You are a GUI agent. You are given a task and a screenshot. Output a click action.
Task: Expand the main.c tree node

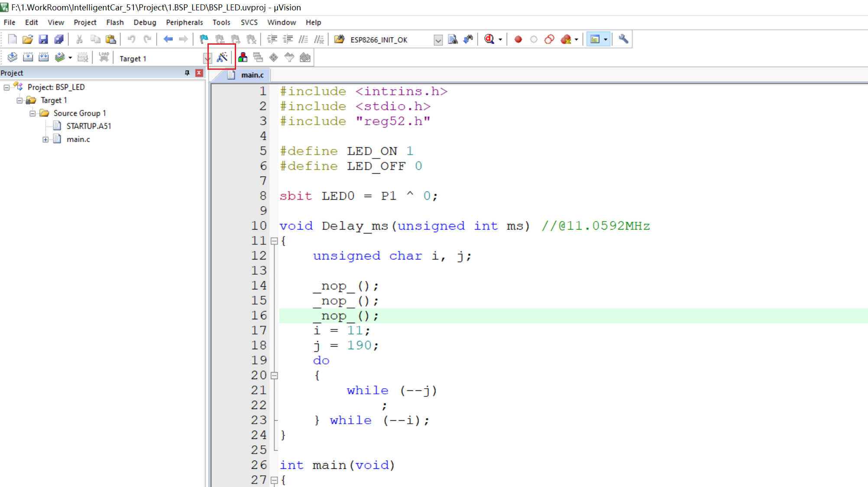pos(45,140)
